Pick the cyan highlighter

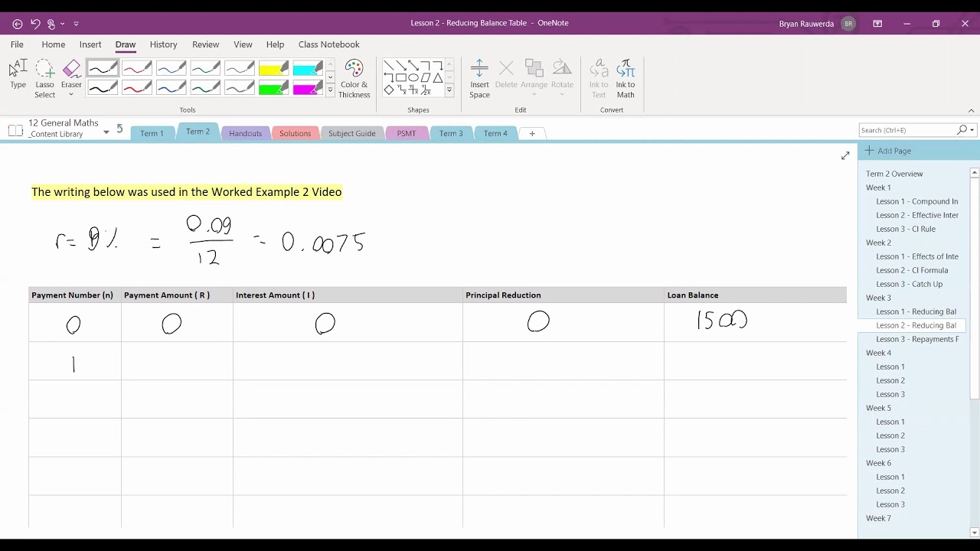(307, 69)
